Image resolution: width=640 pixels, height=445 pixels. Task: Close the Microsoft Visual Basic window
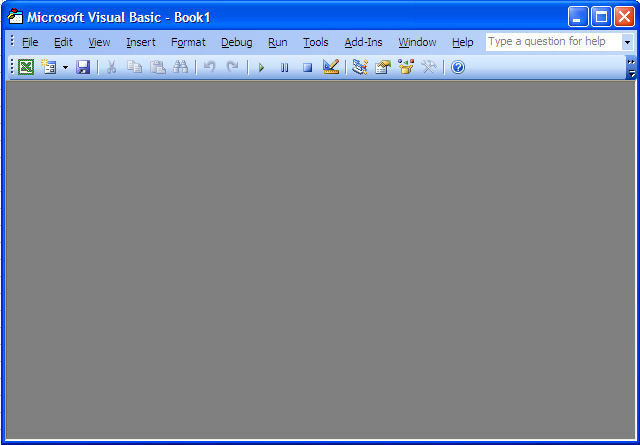(624, 17)
